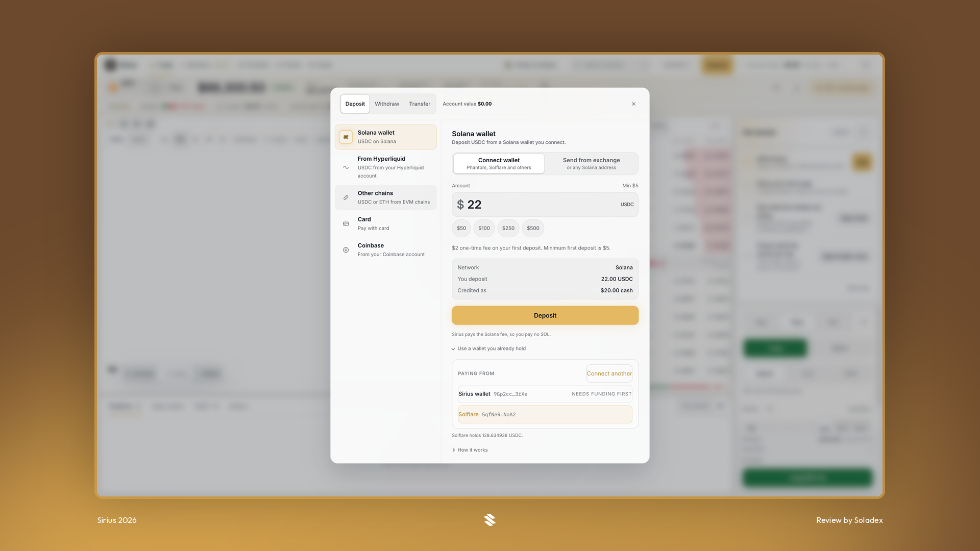The width and height of the screenshot is (980, 551).
Task: Click the '22.00 USDC' deposit value
Action: tap(617, 279)
